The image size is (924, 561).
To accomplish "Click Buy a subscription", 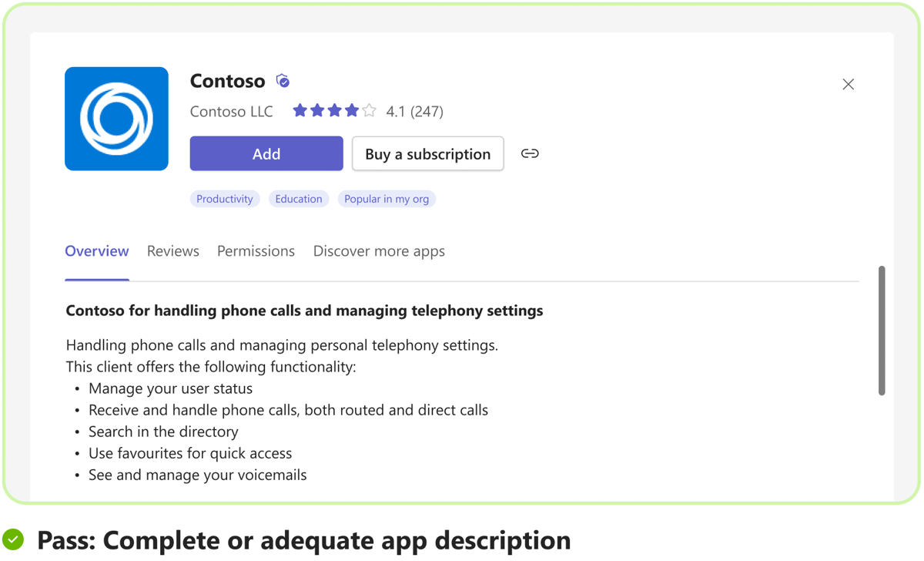I will [x=427, y=154].
